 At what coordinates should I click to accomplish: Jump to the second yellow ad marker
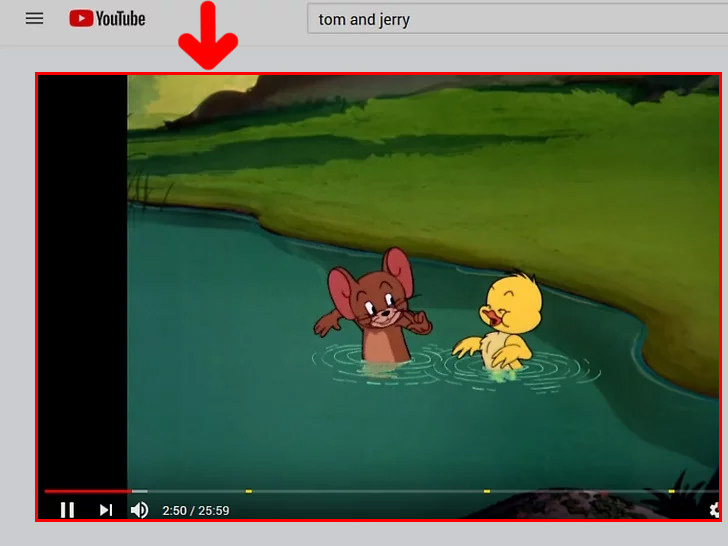487,491
